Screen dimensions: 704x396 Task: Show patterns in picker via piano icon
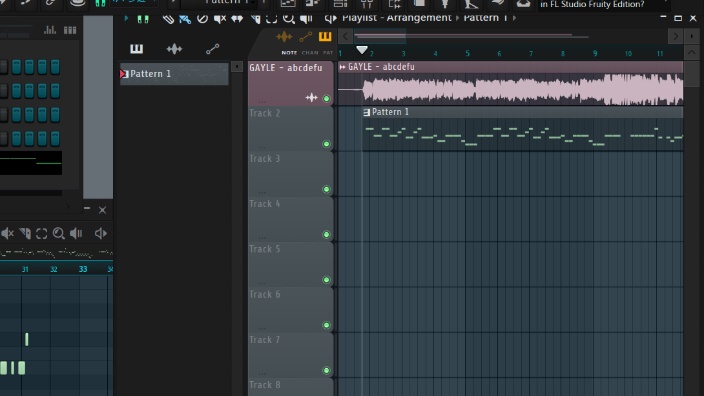coord(136,49)
